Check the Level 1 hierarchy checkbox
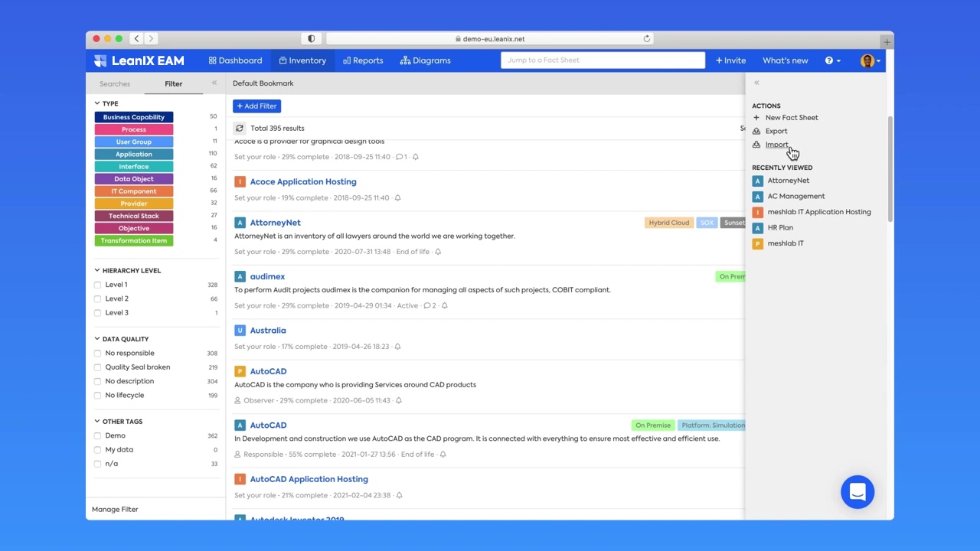 click(98, 285)
